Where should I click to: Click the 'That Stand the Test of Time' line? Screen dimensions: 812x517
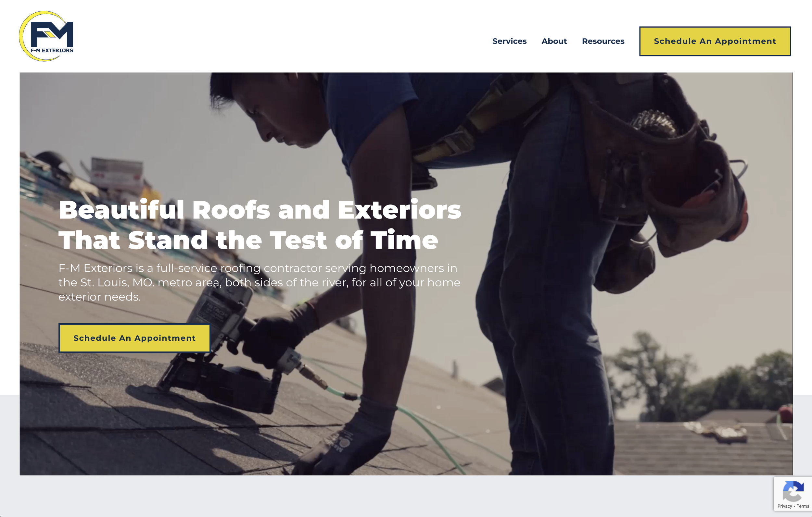tap(248, 240)
